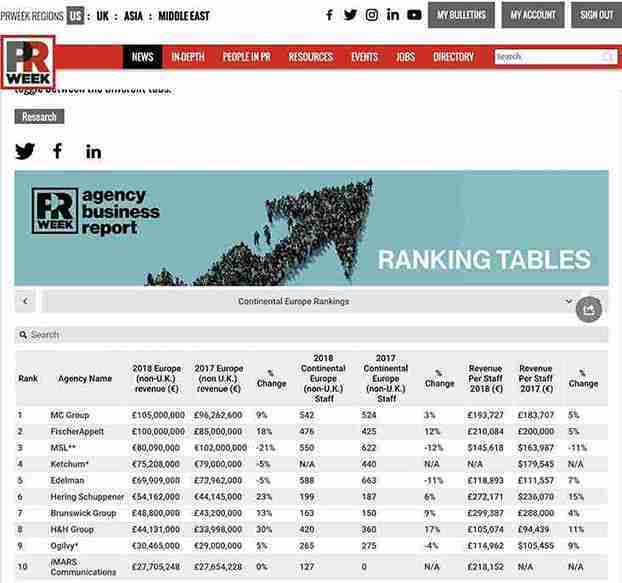Click MY ACCOUNT button
The image size is (622, 583).
(x=533, y=15)
